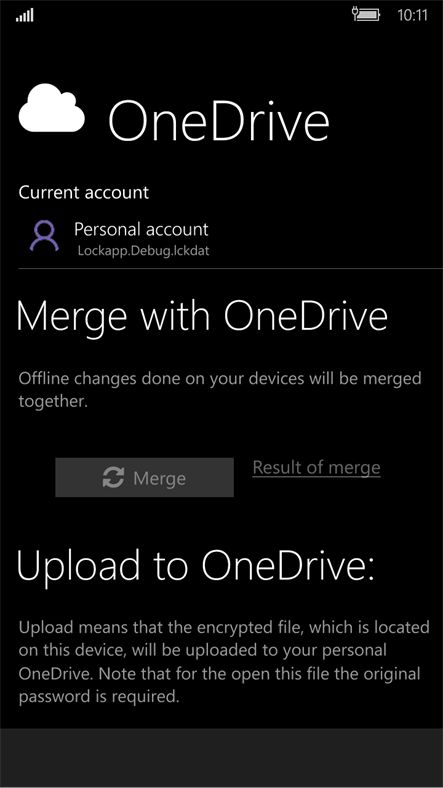Click the sync arrows icon on Merge button

click(114, 477)
